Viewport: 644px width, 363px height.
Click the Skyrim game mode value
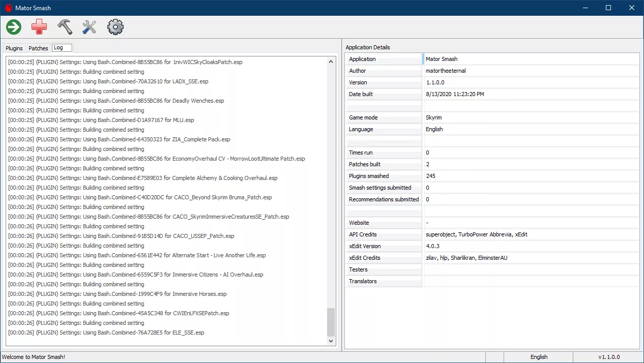(x=434, y=117)
